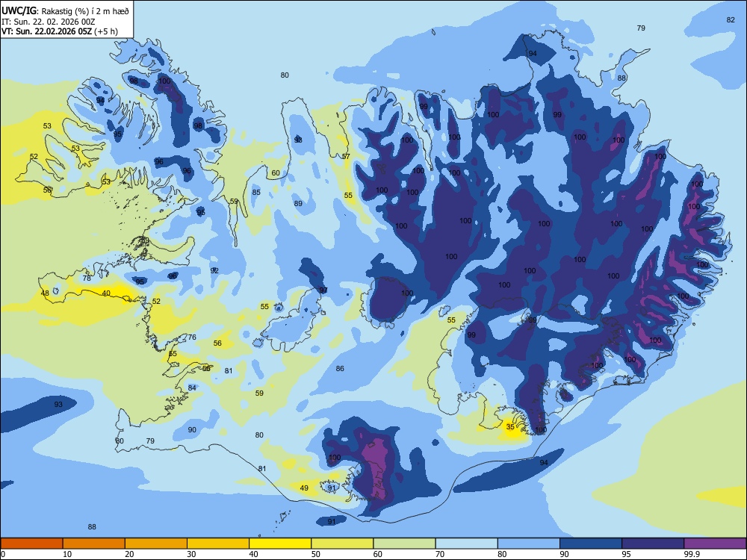Click the '99.9' legend label
Viewport: 747px width, 560px height.
(692, 554)
